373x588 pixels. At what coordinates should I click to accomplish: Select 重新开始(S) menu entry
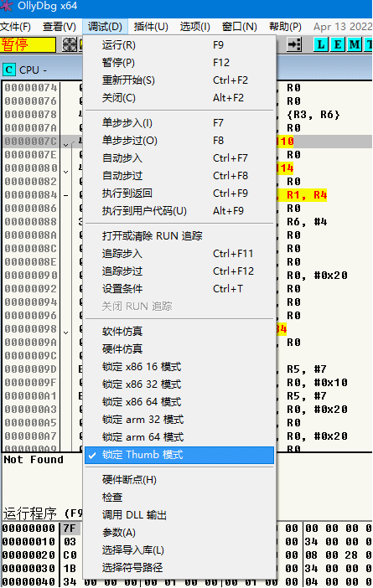click(179, 80)
